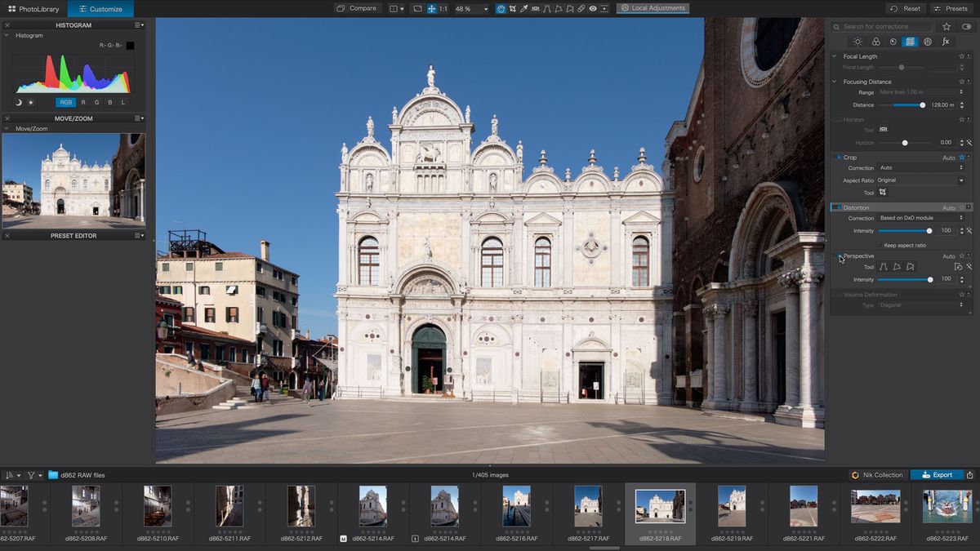Click the Fit to screen icon
This screenshot has height=551, width=980.
417,8
